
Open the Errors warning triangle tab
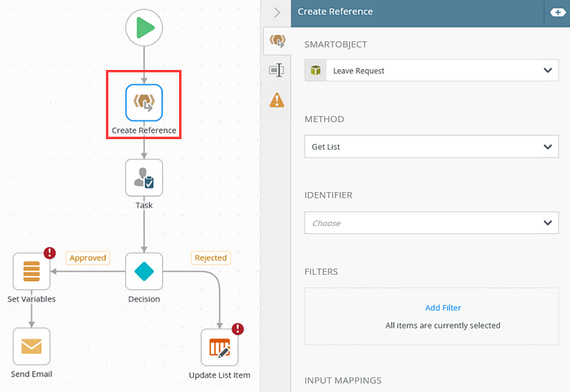coord(277,100)
